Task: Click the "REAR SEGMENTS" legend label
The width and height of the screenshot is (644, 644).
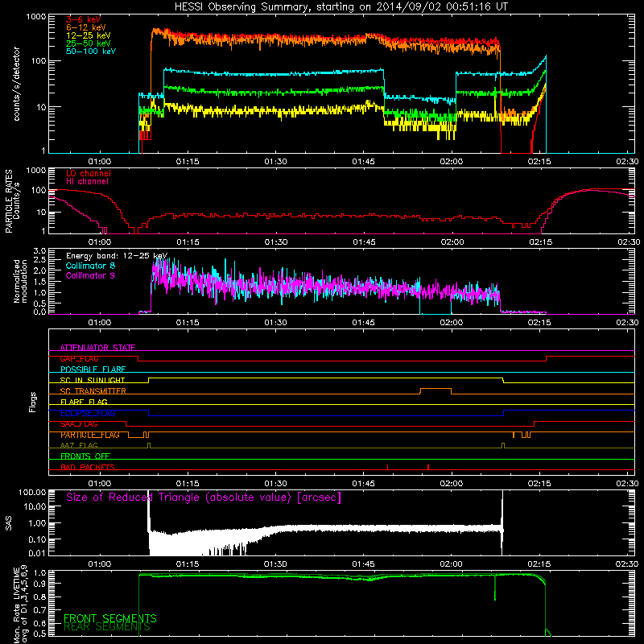Action: tap(107, 627)
